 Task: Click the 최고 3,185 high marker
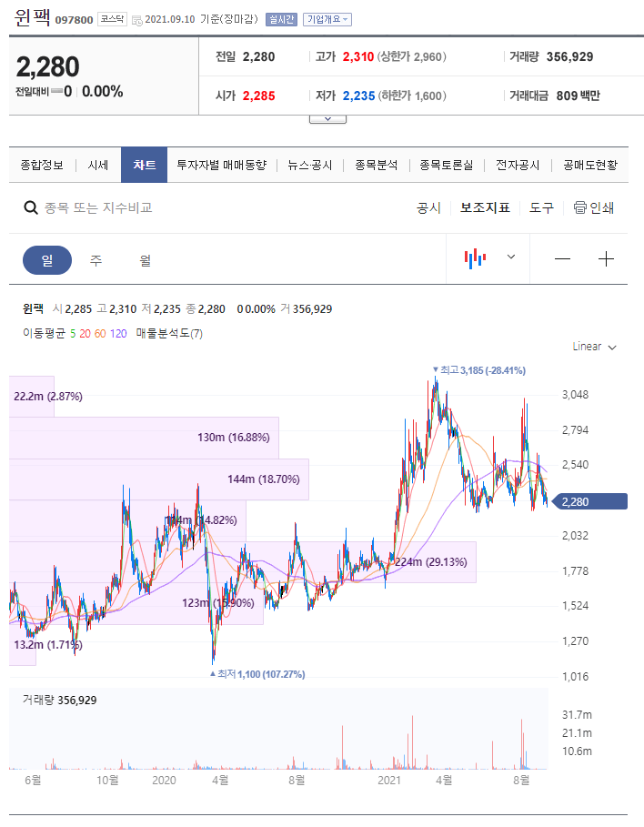tap(479, 370)
